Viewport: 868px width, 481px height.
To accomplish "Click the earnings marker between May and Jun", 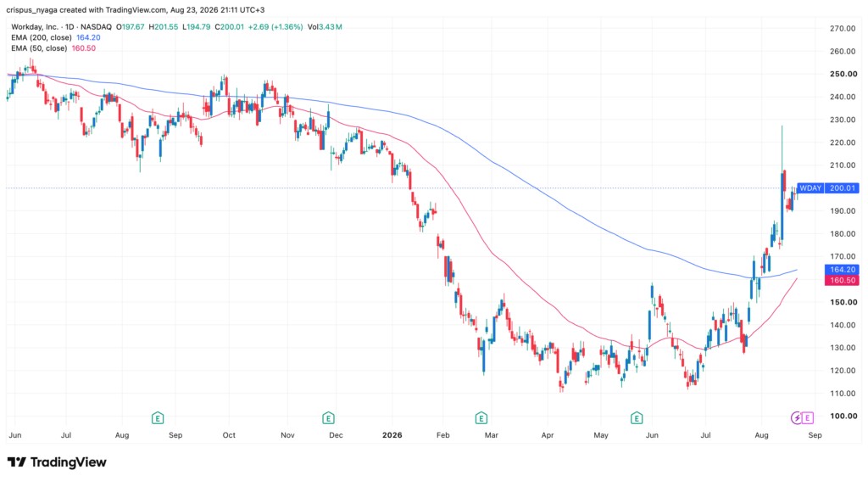I will (x=637, y=418).
